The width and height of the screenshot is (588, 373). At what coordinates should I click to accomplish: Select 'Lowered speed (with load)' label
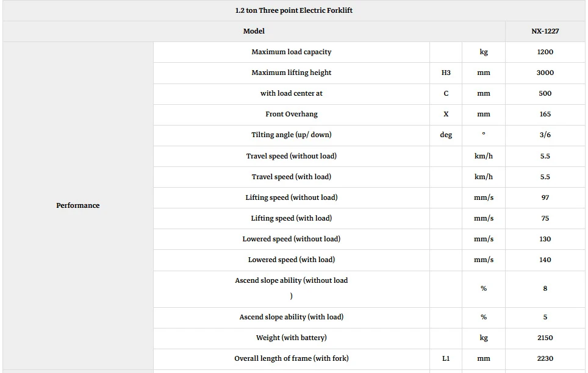[292, 260]
